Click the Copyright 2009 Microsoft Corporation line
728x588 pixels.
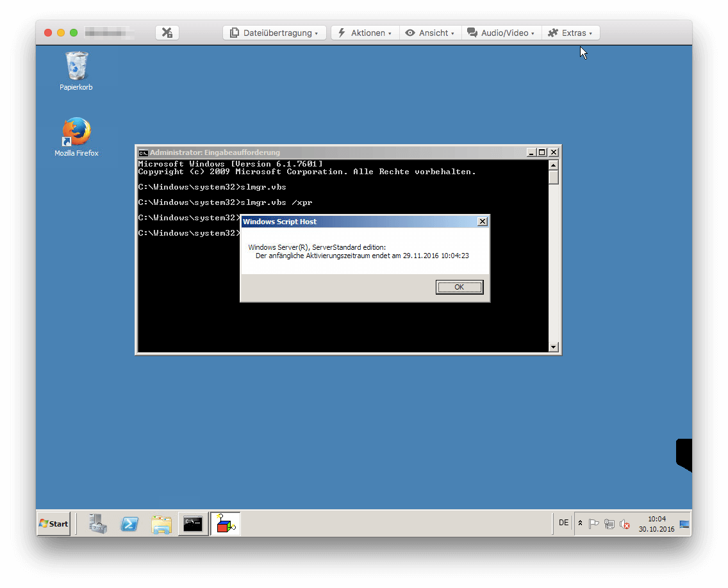click(307, 172)
